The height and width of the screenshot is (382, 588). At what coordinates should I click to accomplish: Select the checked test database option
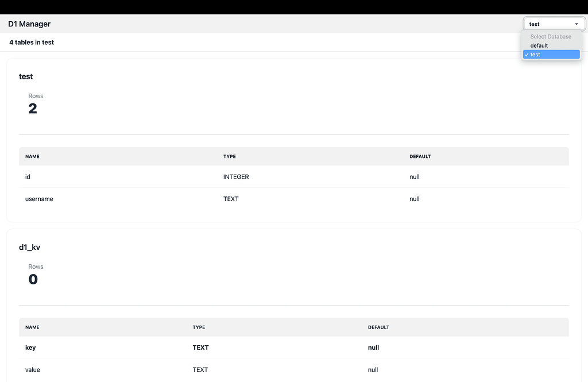tap(551, 55)
